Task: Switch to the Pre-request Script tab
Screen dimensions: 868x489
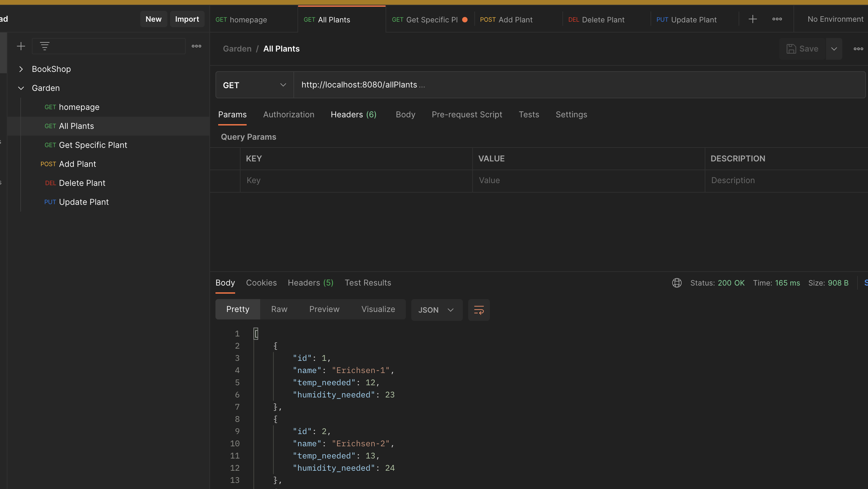Action: pos(467,114)
